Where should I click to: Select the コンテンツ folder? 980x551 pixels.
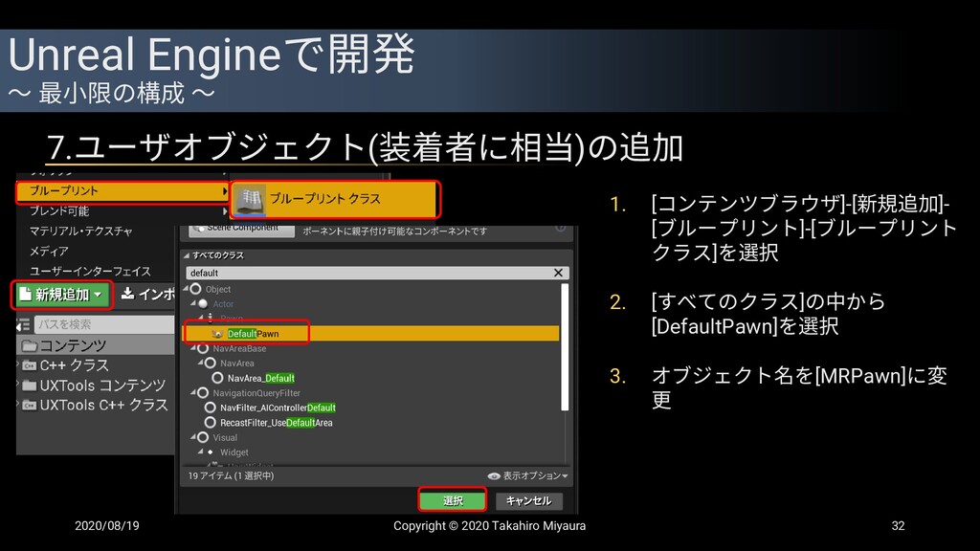pos(96,345)
